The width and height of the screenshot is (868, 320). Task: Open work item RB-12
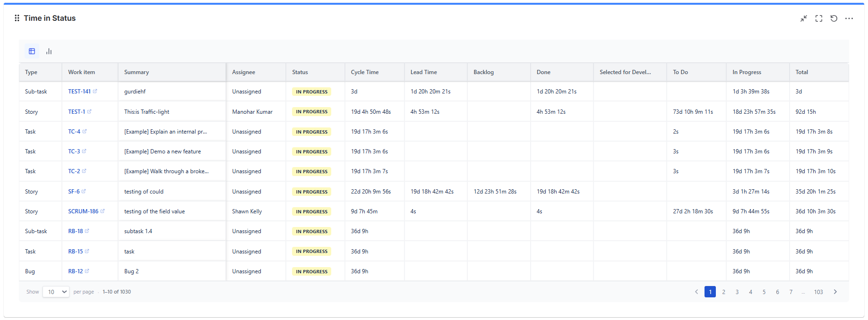tap(76, 271)
